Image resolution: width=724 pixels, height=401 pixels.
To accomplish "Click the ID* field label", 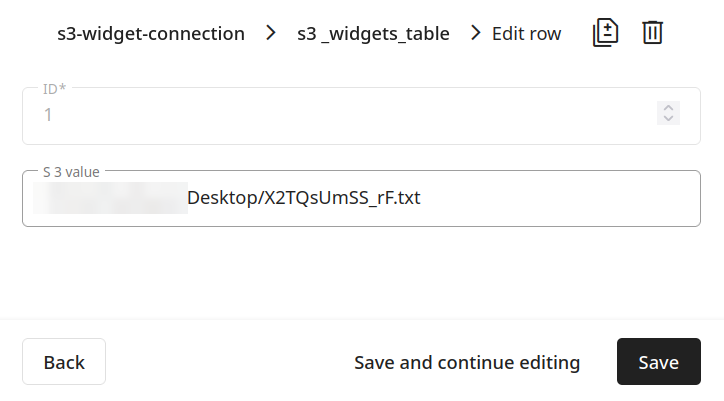I will point(55,89).
